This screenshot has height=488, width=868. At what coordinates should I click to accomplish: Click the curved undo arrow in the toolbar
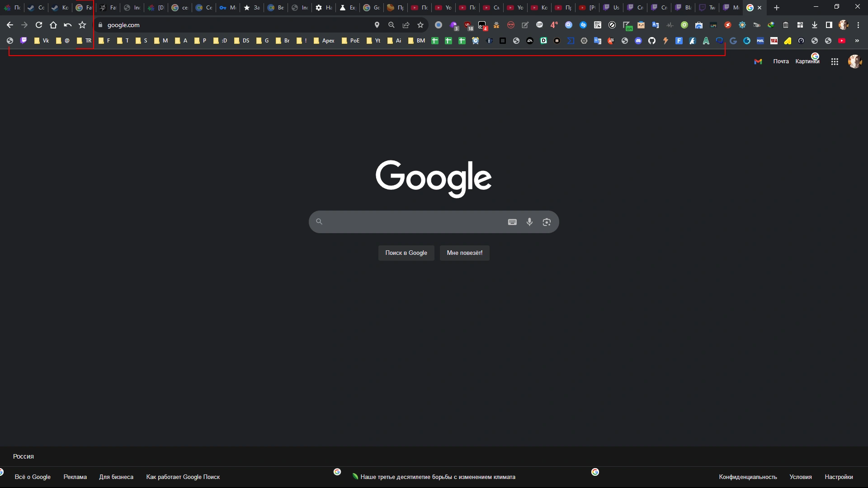pyautogui.click(x=68, y=25)
